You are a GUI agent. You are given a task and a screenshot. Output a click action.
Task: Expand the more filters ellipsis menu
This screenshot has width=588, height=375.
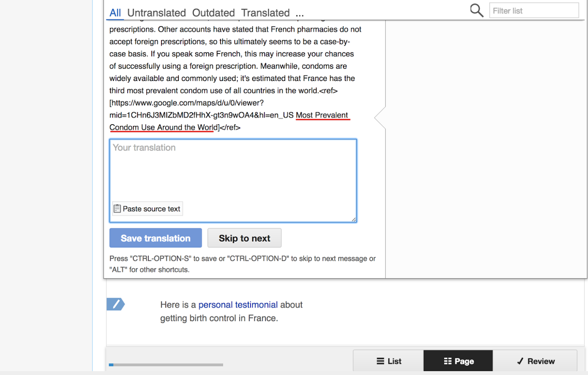pos(300,14)
